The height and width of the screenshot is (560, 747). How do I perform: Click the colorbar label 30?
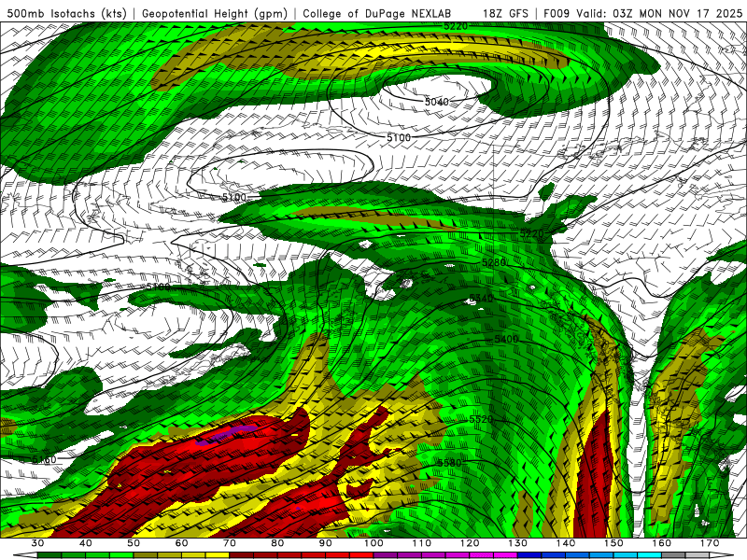[37, 543]
